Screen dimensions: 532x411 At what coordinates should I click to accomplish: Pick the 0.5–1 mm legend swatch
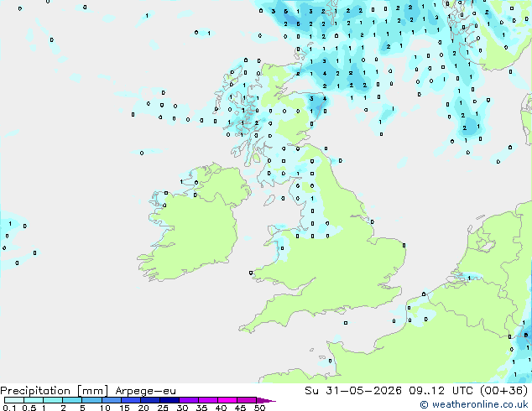coord(34,400)
